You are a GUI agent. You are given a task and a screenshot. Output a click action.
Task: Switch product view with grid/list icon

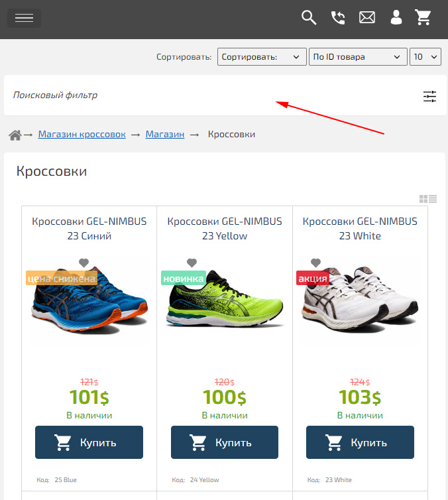coord(427,199)
